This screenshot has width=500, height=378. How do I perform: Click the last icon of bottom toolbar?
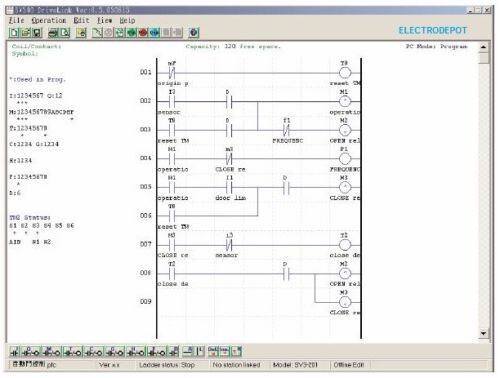pyautogui.click(x=236, y=351)
